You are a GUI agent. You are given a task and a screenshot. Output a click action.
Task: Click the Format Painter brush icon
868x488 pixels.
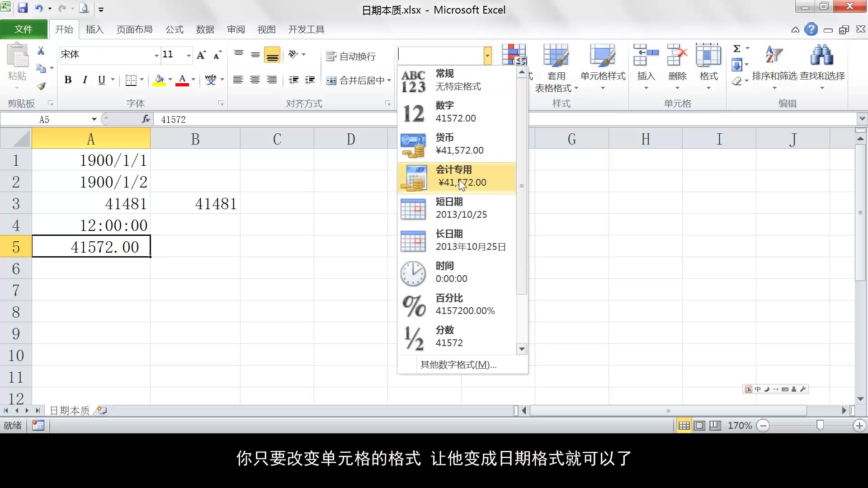(41, 86)
